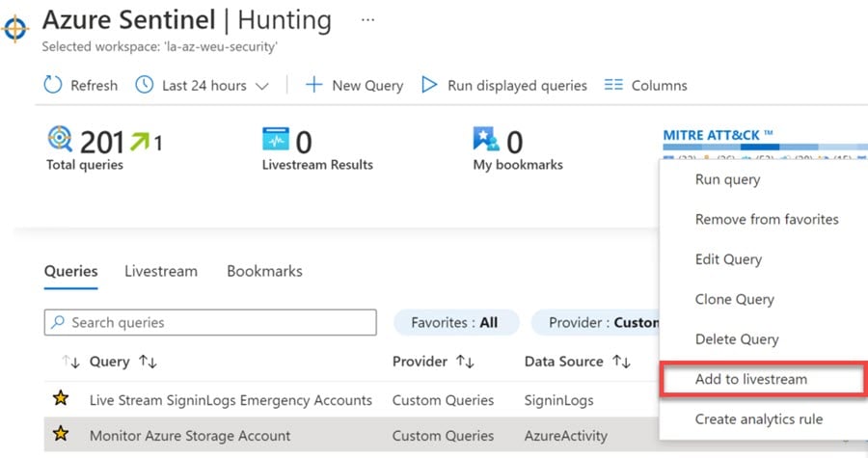The image size is (868, 458).
Task: Click the play icon for Run displayed queries
Action: [x=429, y=85]
